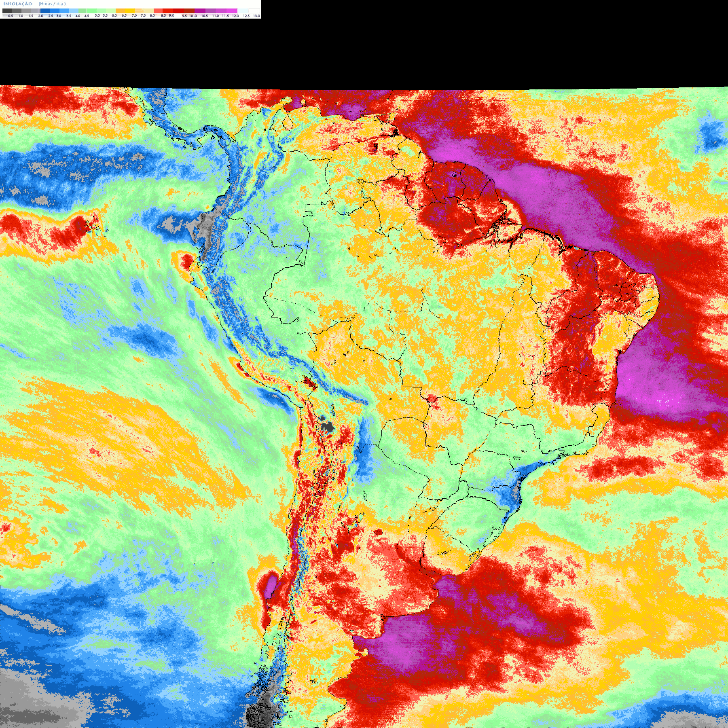Click the 12.5 legend value
Image resolution: width=728 pixels, height=728 pixels.
pyautogui.click(x=246, y=16)
